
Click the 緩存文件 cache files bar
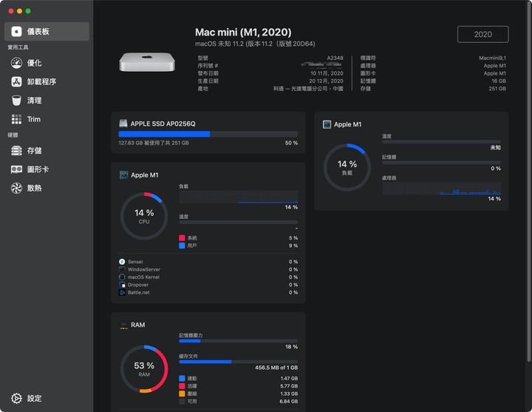238,362
